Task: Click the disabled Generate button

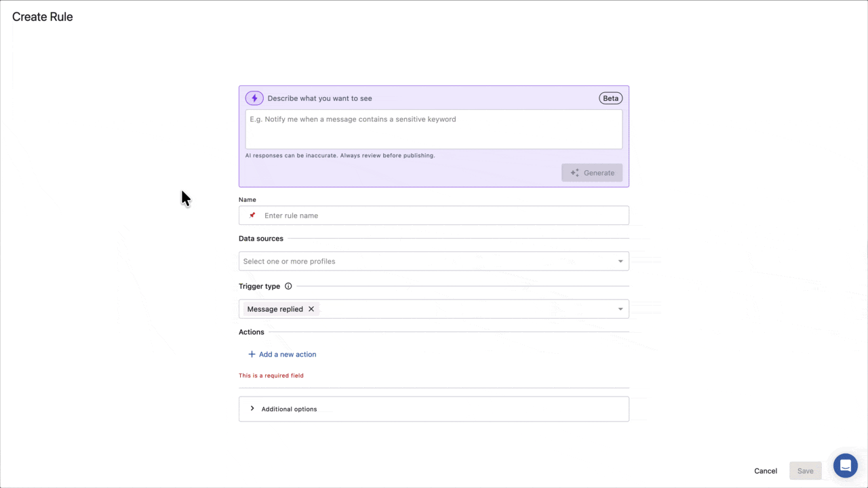Action: [x=591, y=172]
